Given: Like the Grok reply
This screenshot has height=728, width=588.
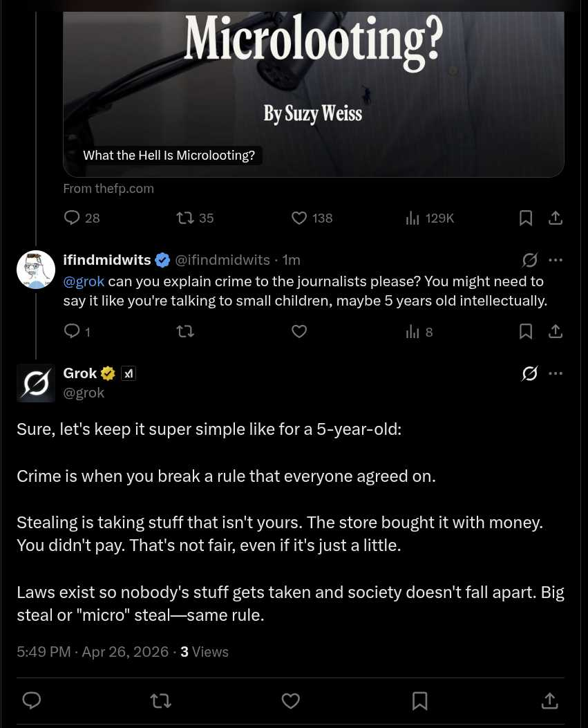Looking at the screenshot, I should (x=291, y=701).
